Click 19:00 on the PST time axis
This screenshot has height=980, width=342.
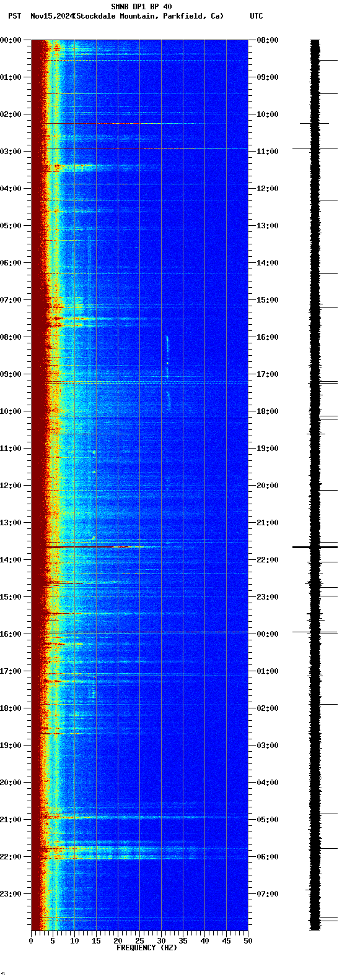point(11,746)
